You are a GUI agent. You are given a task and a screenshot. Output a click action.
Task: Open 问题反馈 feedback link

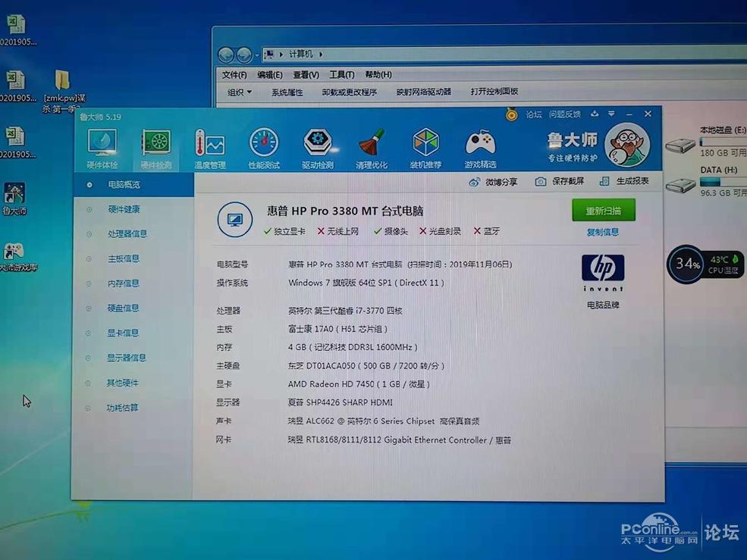564,114
